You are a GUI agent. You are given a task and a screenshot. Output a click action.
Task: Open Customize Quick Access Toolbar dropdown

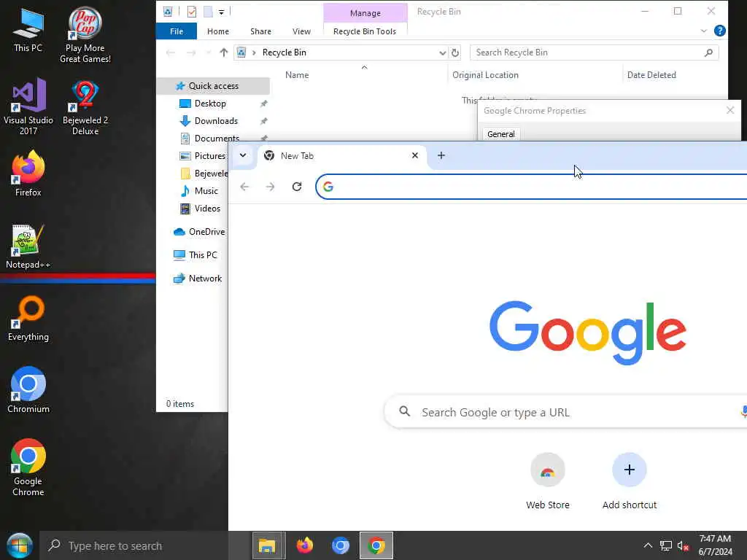pos(222,12)
